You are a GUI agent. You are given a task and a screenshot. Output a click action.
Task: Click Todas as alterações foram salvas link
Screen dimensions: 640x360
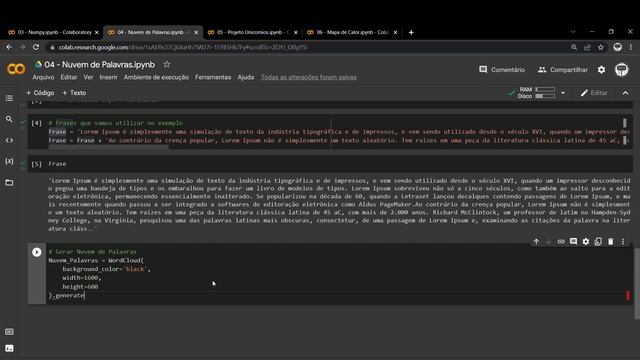pos(309,77)
